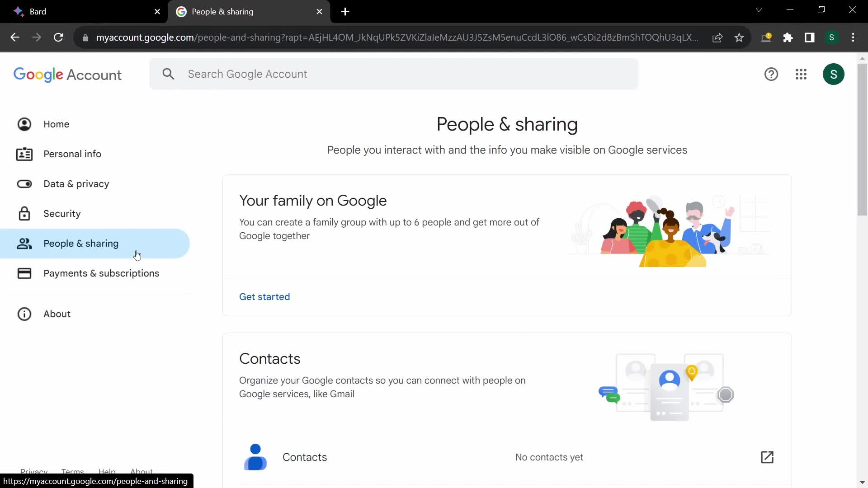Click Get started for family group
This screenshot has width=868, height=488.
click(x=264, y=297)
